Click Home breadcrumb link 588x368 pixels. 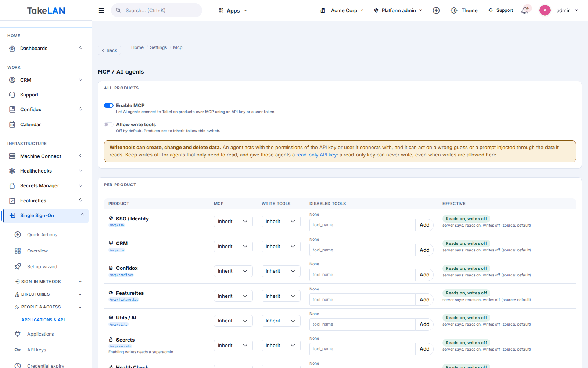click(137, 47)
